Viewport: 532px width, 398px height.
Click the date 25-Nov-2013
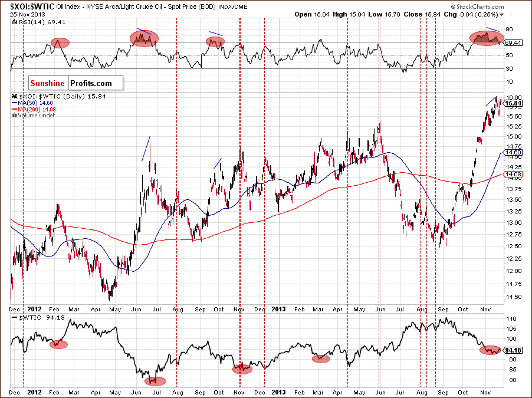(x=28, y=15)
